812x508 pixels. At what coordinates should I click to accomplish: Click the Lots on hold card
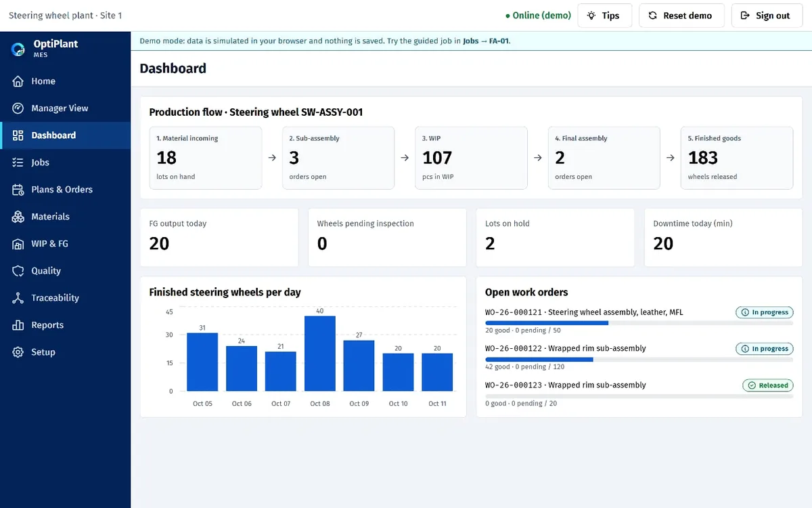pos(555,237)
